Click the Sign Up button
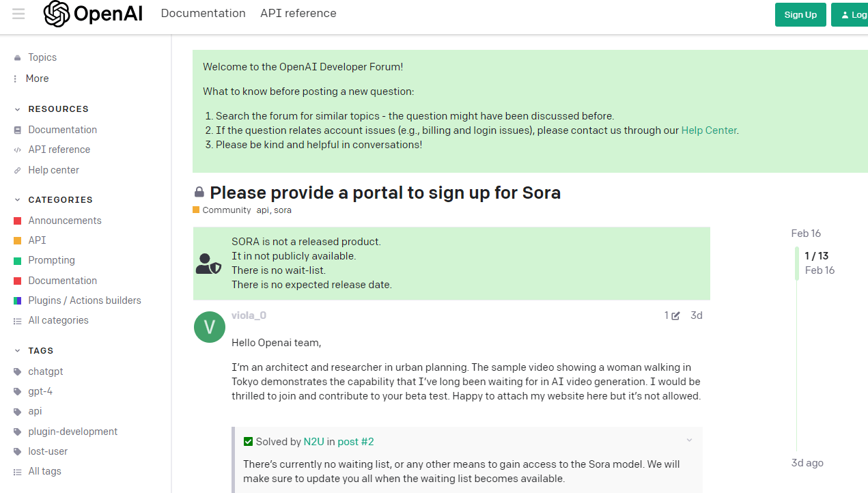868x493 pixels. click(800, 15)
